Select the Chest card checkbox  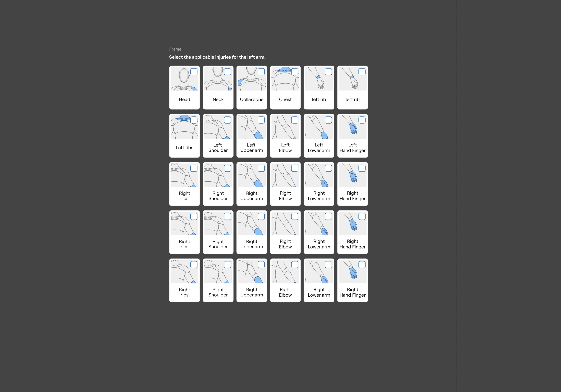(295, 72)
